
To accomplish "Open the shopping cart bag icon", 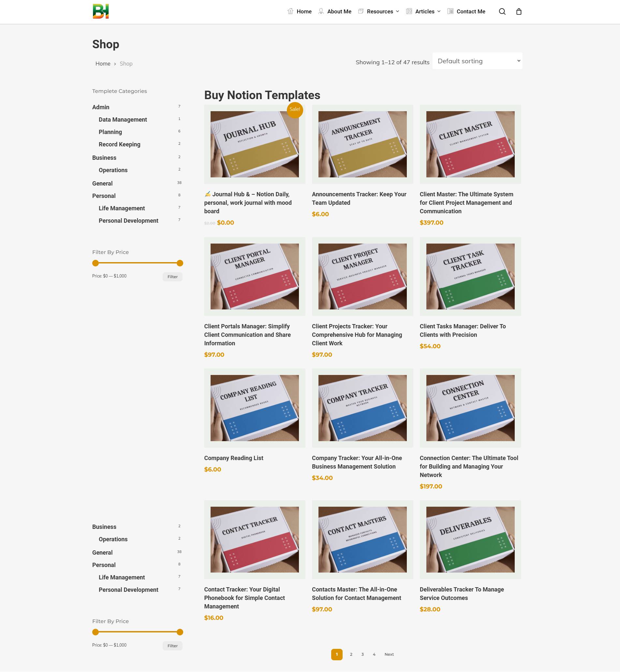I will (x=519, y=12).
